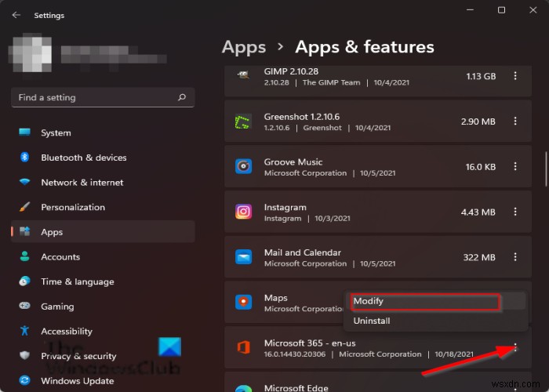Click the Instagram app icon
The height and width of the screenshot is (392, 549).
[x=243, y=212]
